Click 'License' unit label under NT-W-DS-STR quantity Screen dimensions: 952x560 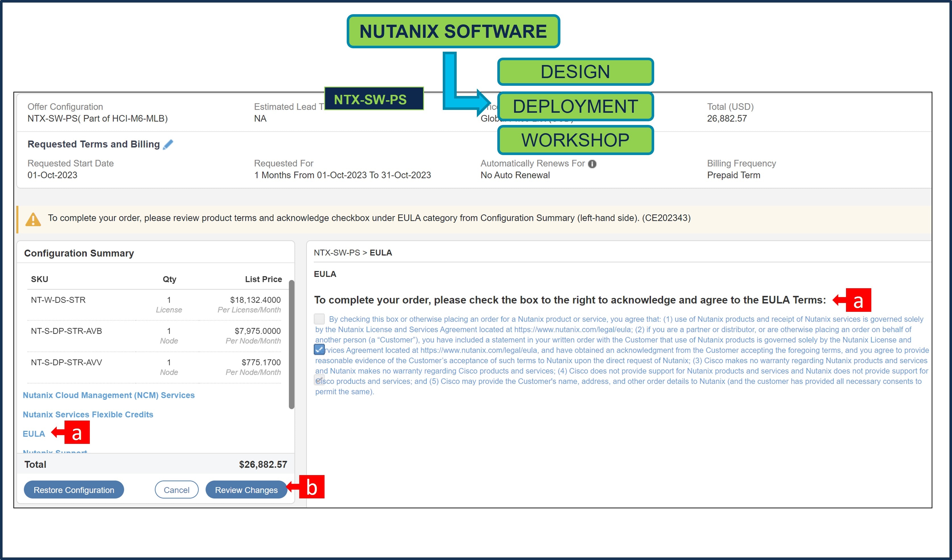169,310
